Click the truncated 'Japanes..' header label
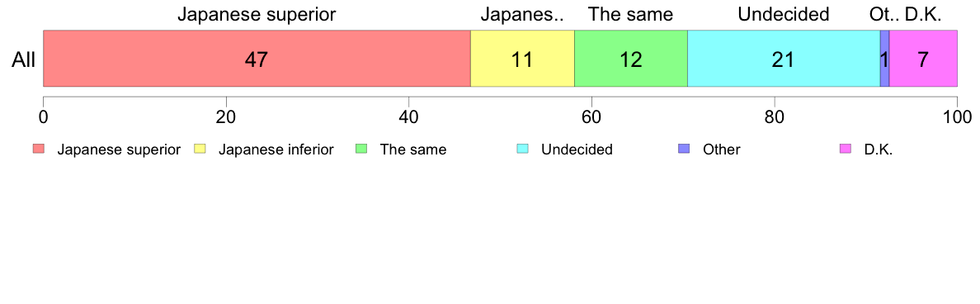 (x=522, y=14)
